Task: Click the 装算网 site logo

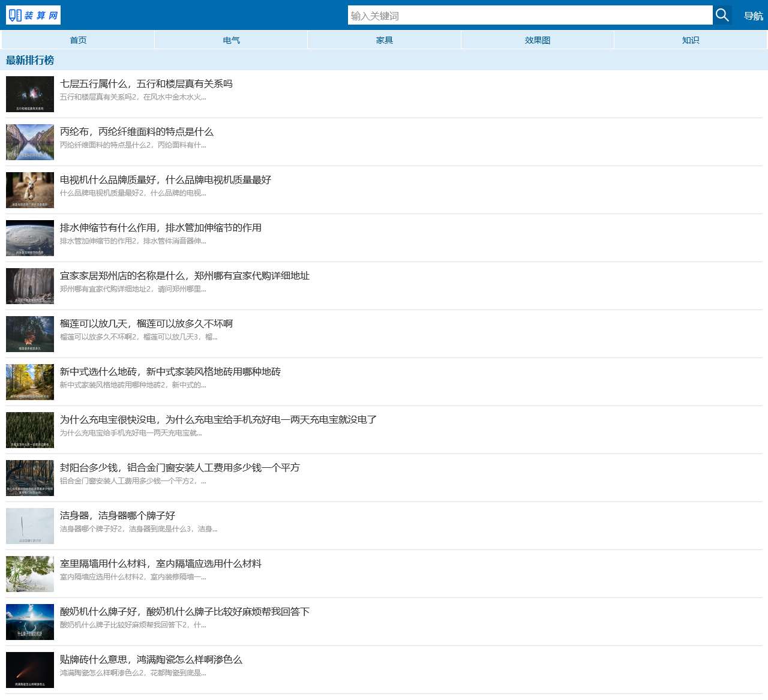Action: tap(33, 15)
